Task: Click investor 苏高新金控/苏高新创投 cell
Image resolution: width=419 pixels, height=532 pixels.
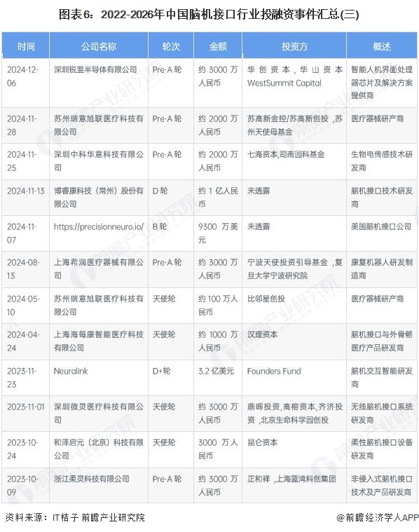Action: 294,125
